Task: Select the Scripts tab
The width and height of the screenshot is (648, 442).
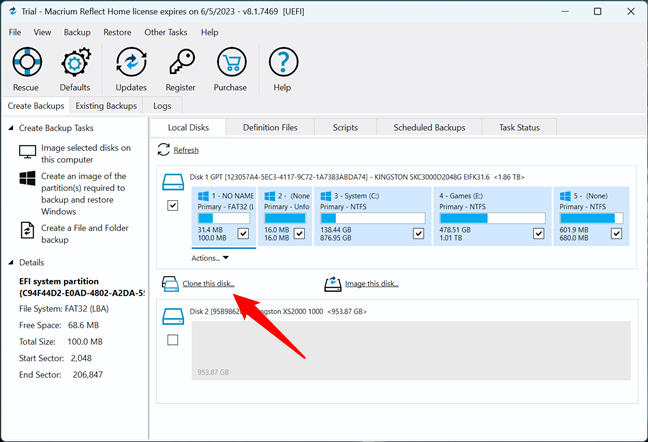Action: pyautogui.click(x=345, y=128)
